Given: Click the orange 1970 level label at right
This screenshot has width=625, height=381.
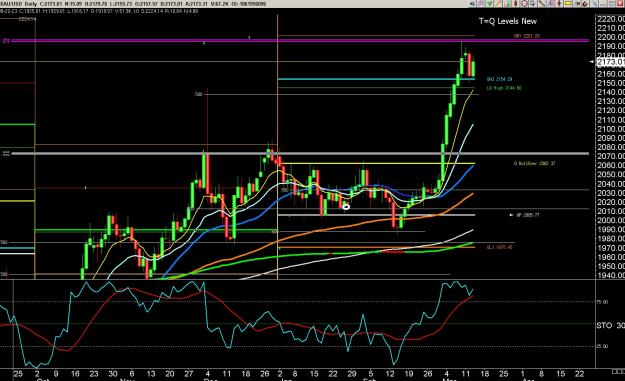Looking at the screenshot, I should click(x=499, y=247).
